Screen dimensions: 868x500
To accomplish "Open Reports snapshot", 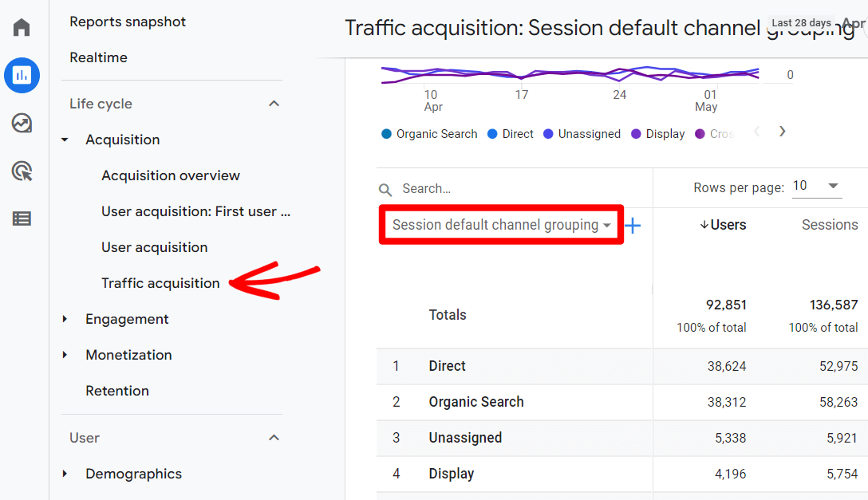I will (x=128, y=22).
